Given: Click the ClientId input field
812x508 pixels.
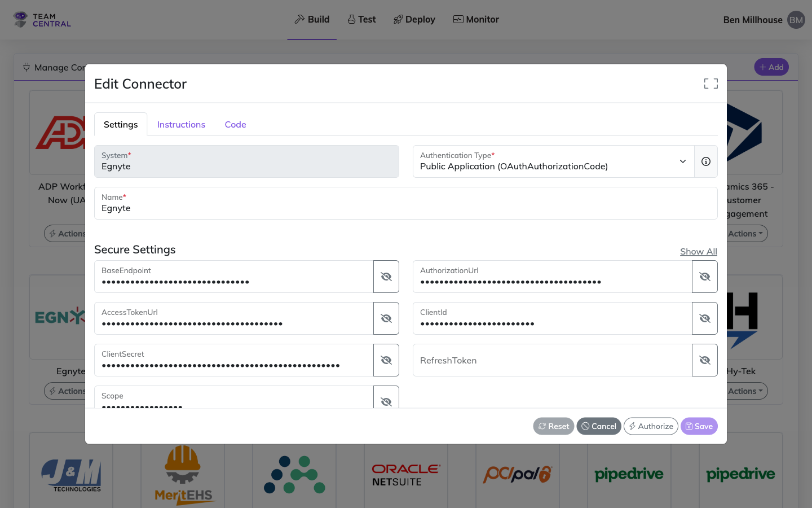Looking at the screenshot, I should pos(553,318).
